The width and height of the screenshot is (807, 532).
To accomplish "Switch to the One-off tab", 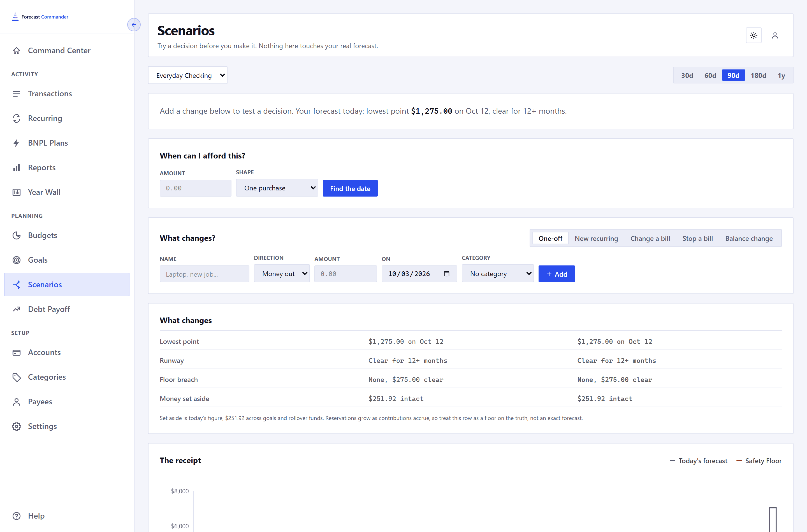I will point(550,239).
